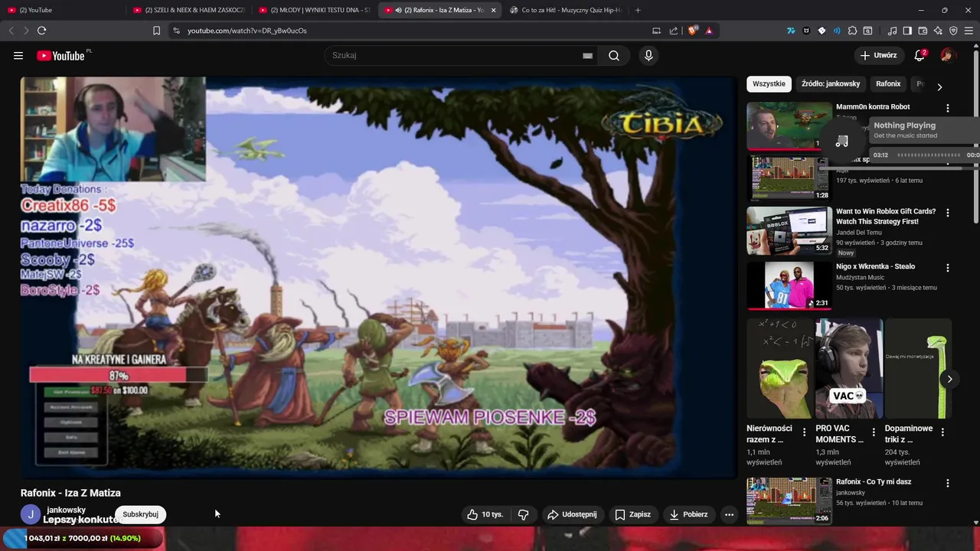Click the search magnifier button

tap(614, 55)
